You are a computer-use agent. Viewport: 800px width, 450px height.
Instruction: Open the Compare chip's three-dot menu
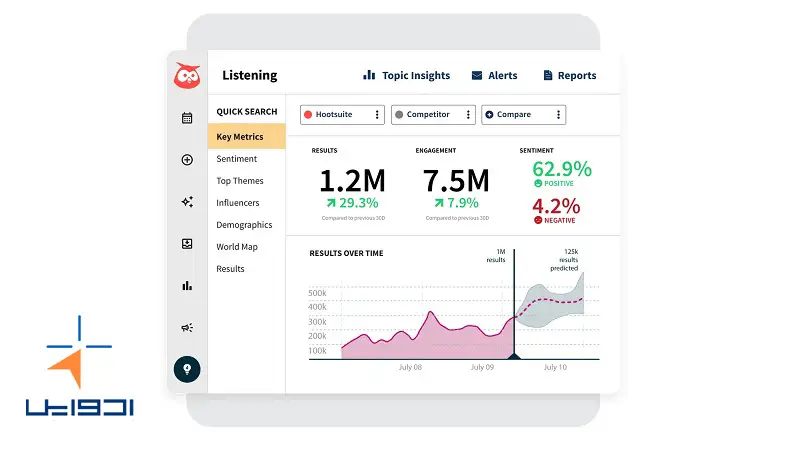[558, 115]
